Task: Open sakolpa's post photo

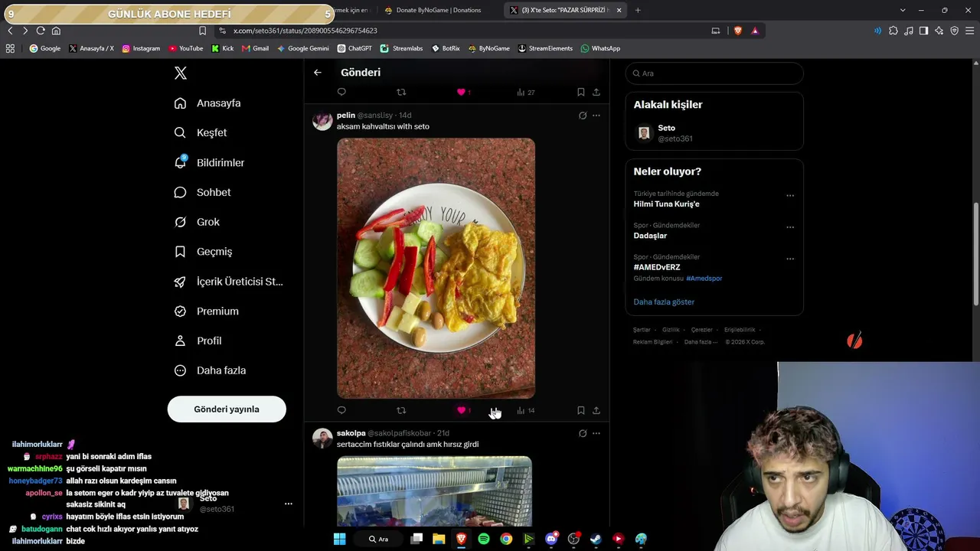Action: point(434,491)
